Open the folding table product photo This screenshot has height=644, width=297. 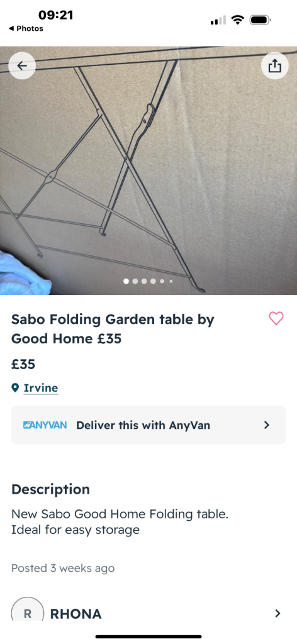148,170
